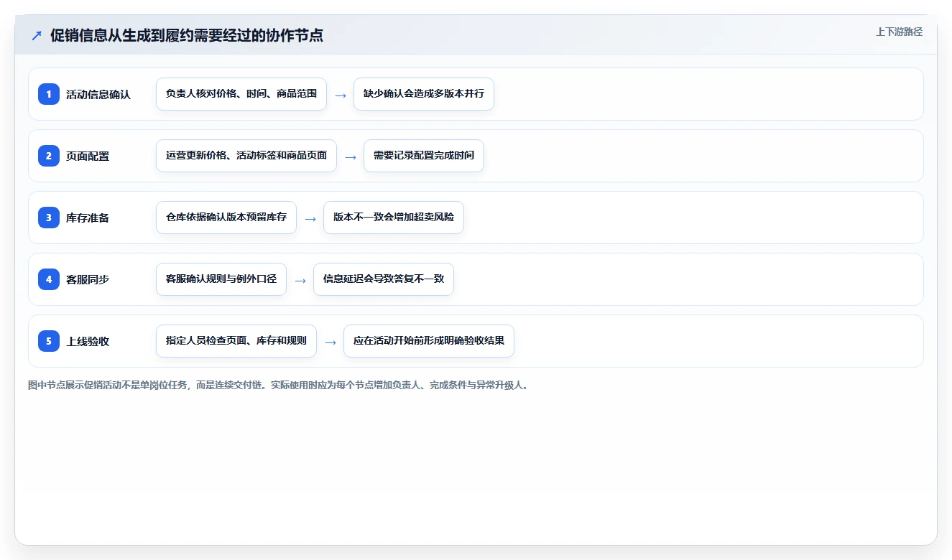This screenshot has height=560, width=952.
Task: Click the 运营更新价格、活动标签和商品页面 box
Action: click(246, 156)
